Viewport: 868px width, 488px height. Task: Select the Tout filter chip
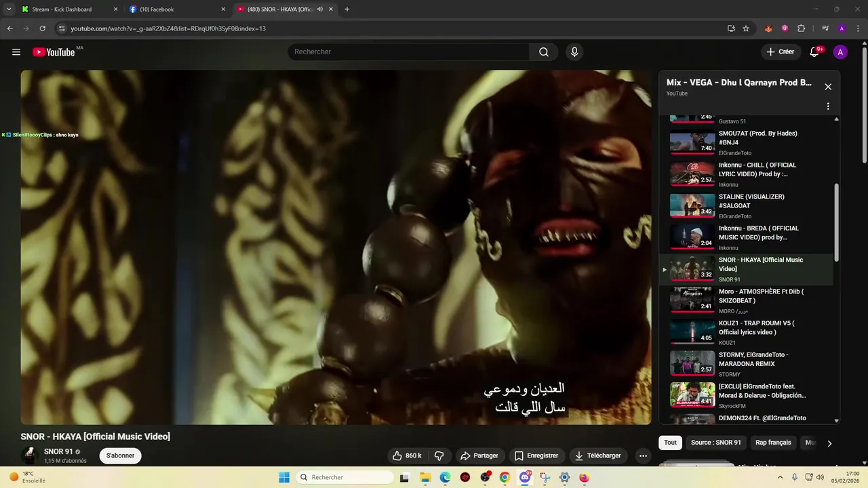671,443
